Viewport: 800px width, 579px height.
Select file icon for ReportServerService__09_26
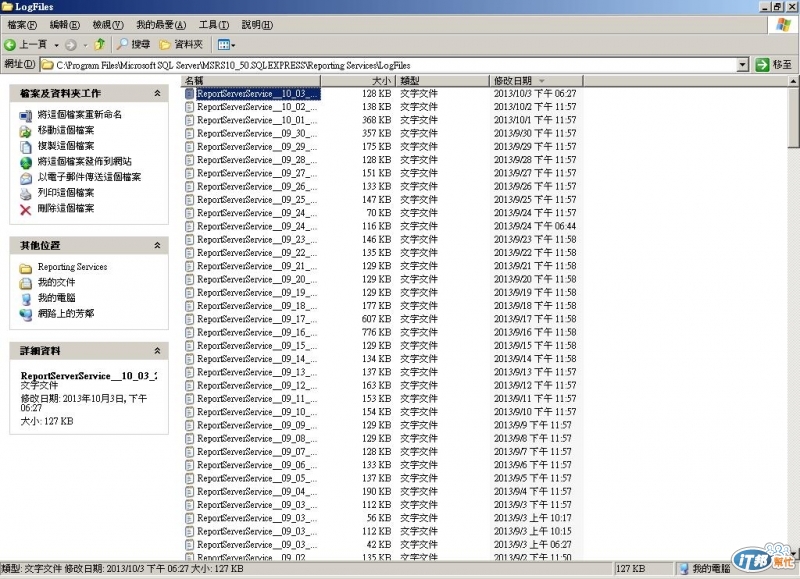[x=189, y=186]
